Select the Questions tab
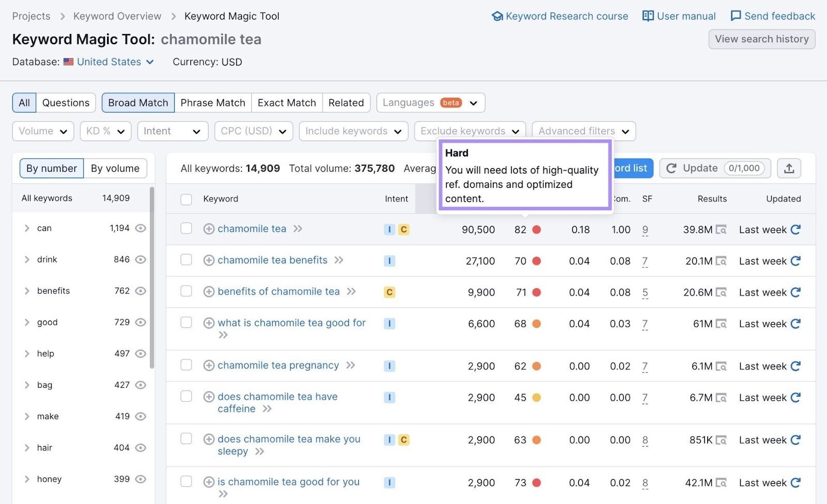Screen dimensions: 827x504 66,103
